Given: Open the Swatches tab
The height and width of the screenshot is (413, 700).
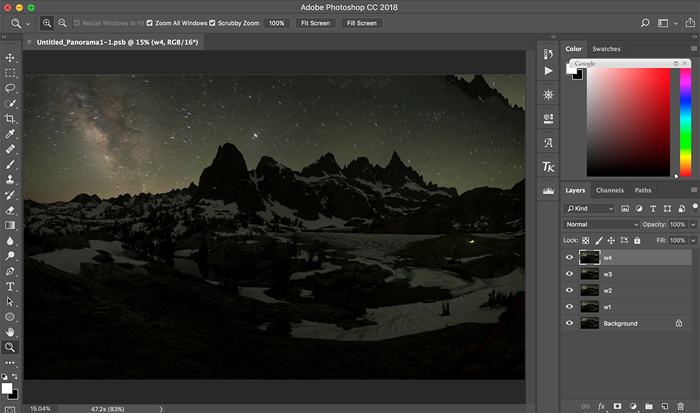Looking at the screenshot, I should (x=606, y=48).
